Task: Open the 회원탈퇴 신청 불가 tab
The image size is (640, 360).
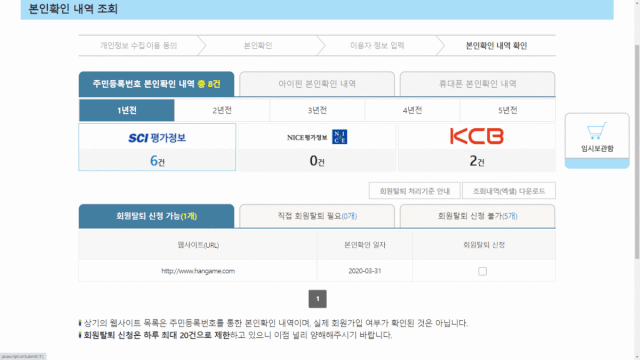Action: (x=477, y=216)
